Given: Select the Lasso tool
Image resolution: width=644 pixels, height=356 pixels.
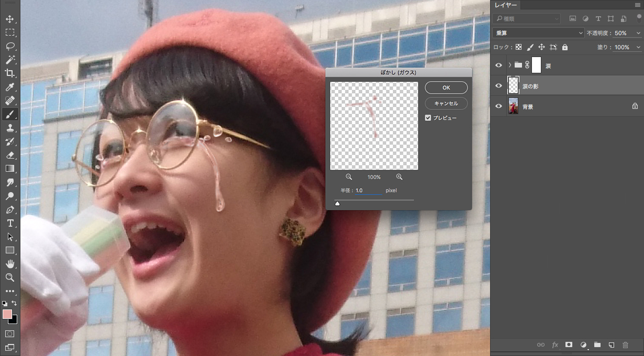Looking at the screenshot, I should tap(10, 46).
